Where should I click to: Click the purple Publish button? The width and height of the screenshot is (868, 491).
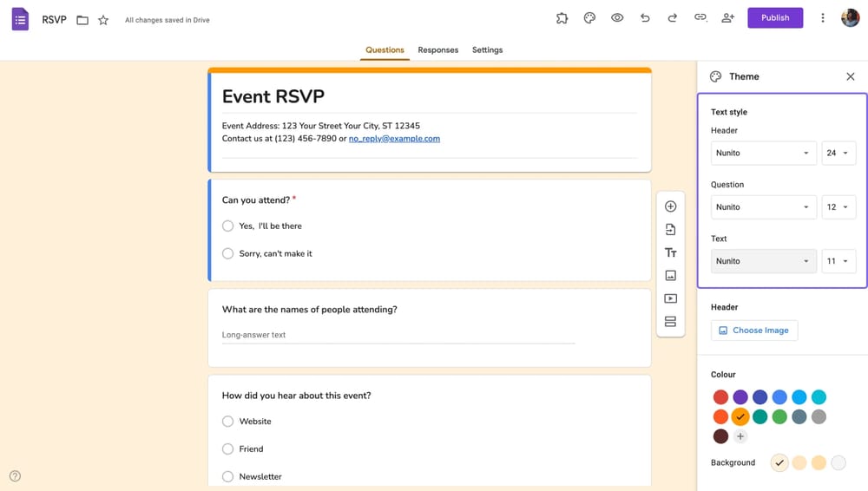coord(774,17)
